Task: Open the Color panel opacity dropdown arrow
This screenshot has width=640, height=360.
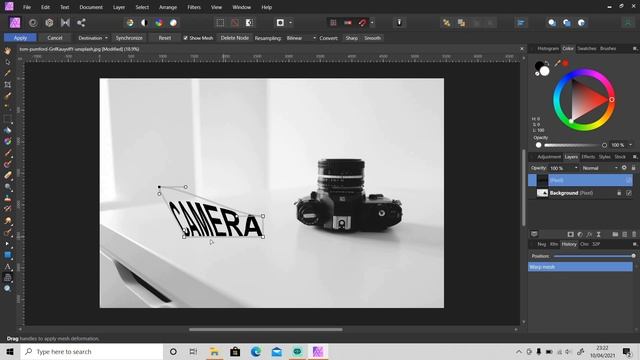Action: [x=631, y=145]
